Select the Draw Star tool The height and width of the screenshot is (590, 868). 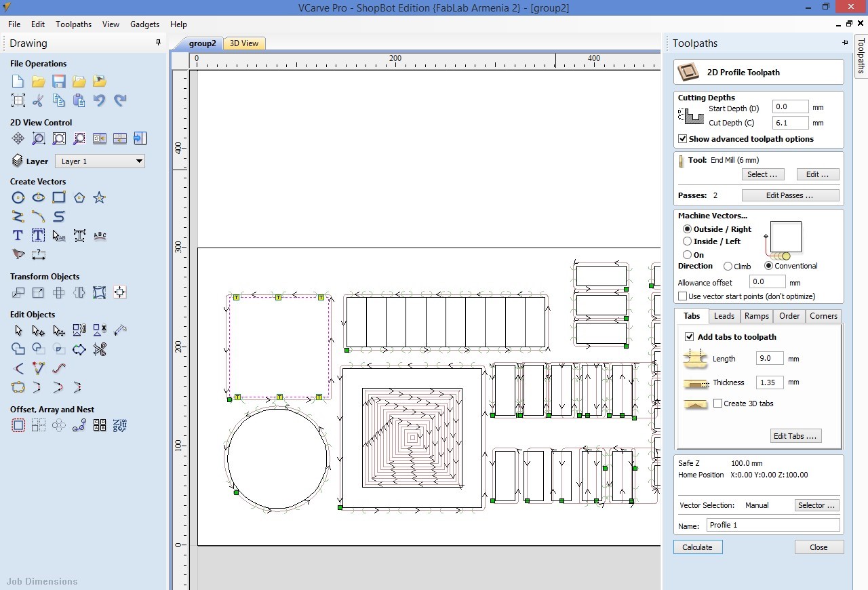tap(100, 197)
